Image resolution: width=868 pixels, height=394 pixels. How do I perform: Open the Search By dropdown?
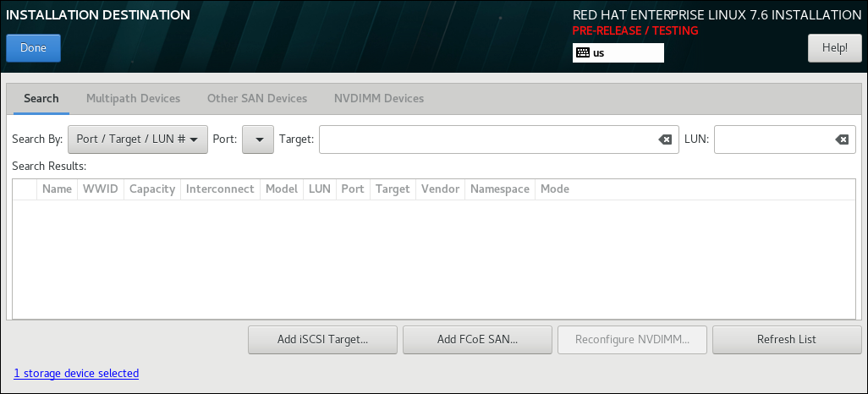coord(137,140)
